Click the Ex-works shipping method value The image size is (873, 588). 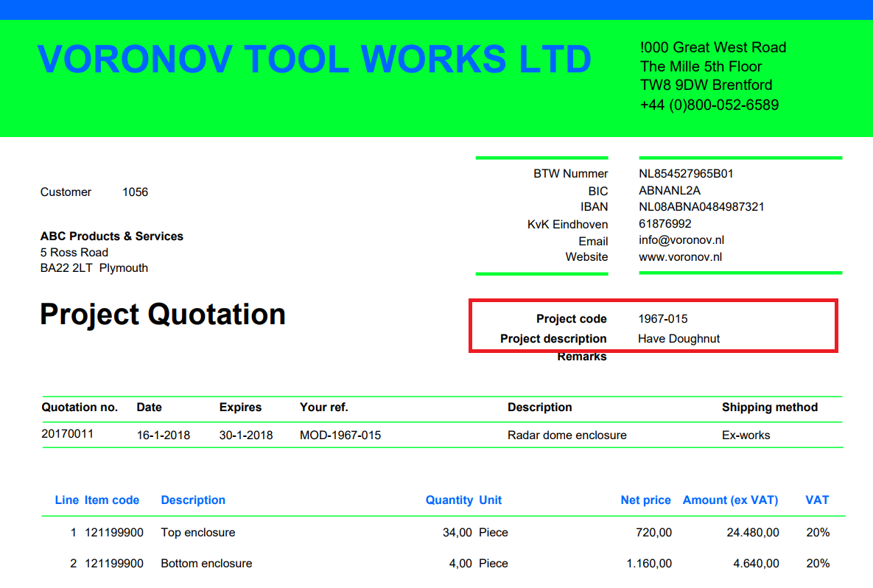(746, 435)
